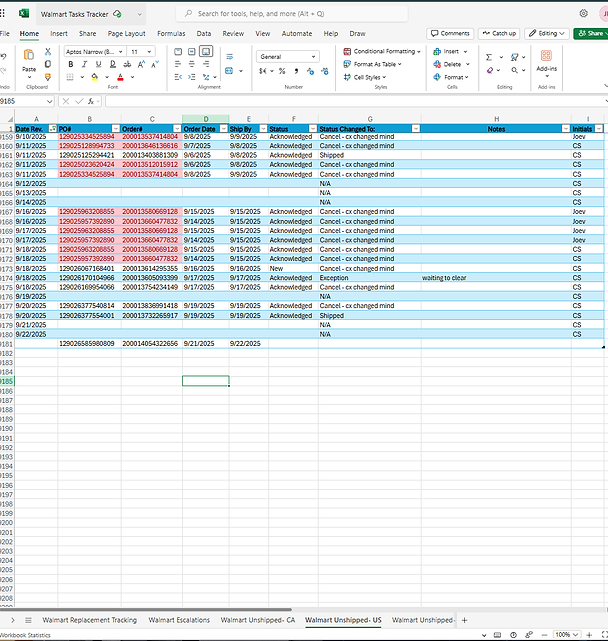Click the green Share button
The image size is (608, 641).
click(x=591, y=34)
